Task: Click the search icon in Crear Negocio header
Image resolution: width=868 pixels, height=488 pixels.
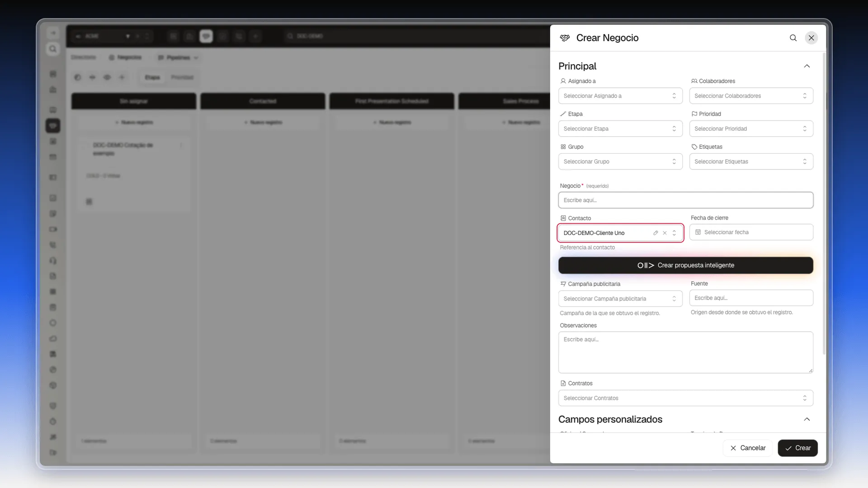Action: [x=793, y=38]
